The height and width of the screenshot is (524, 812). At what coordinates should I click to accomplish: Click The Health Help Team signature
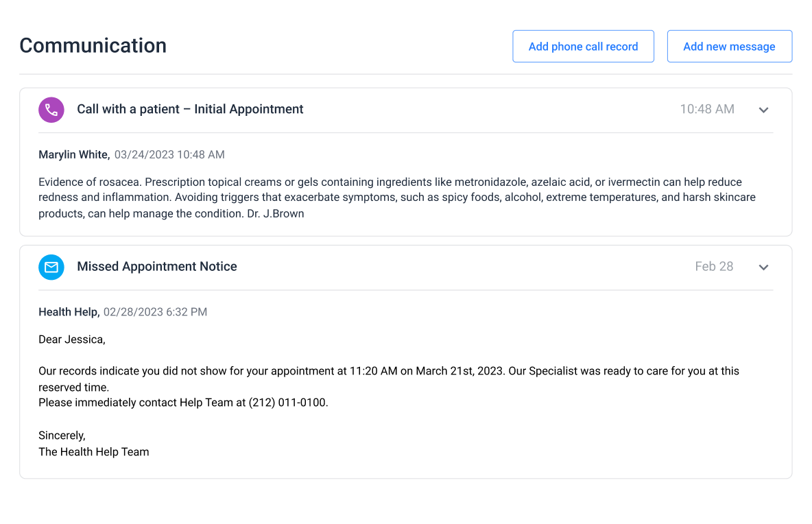(x=93, y=452)
